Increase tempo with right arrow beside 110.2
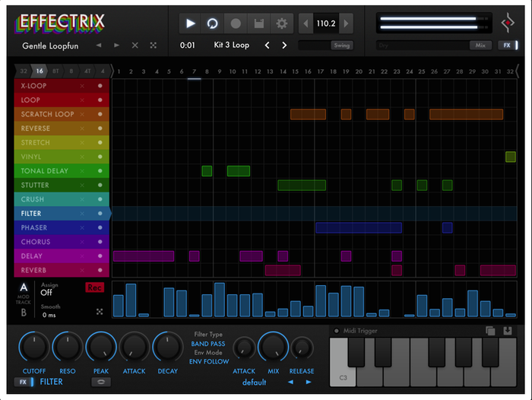The width and height of the screenshot is (532, 400). point(346,24)
